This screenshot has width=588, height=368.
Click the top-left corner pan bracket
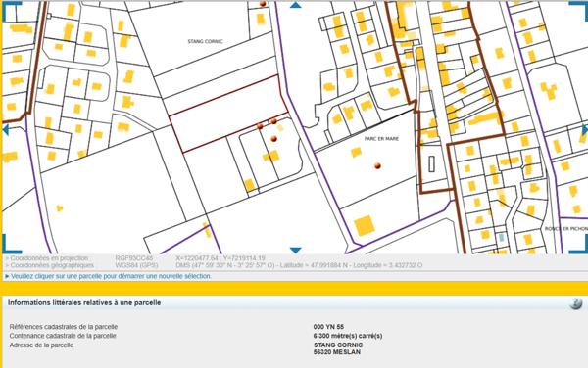pos(11,11)
